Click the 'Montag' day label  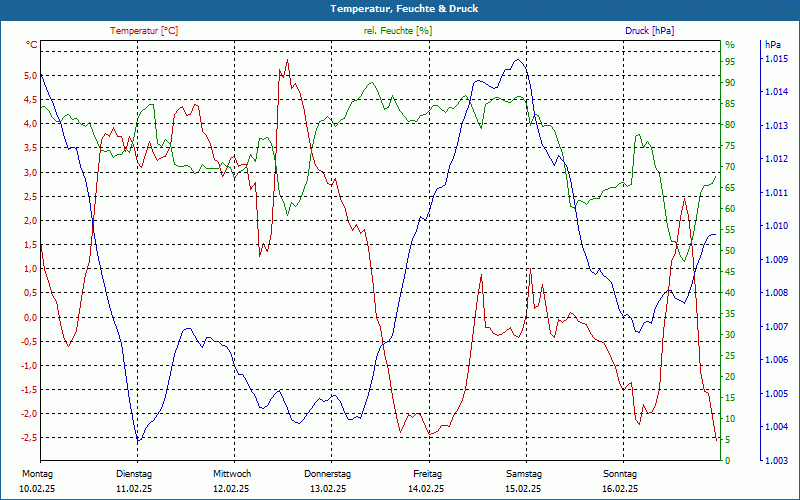[38, 474]
